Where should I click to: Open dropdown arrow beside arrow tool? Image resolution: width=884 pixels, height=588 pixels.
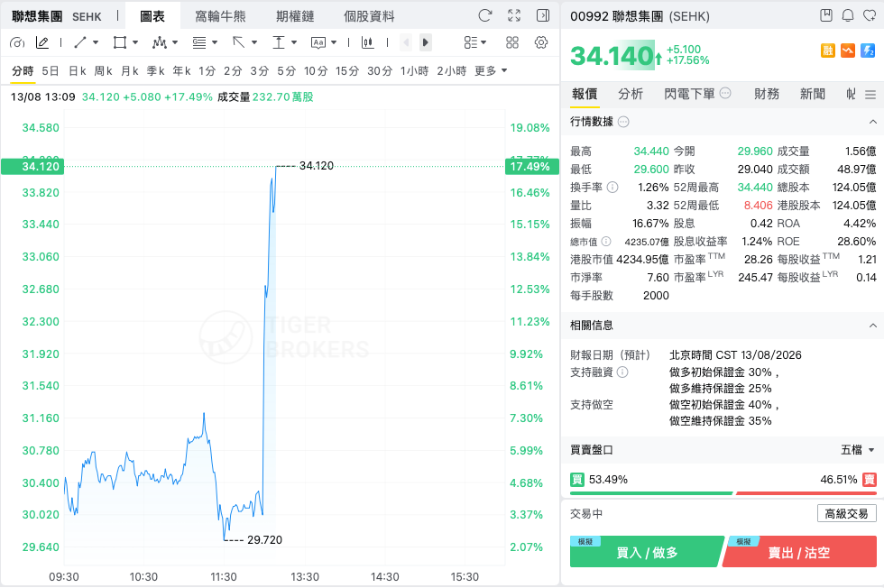coord(254,42)
